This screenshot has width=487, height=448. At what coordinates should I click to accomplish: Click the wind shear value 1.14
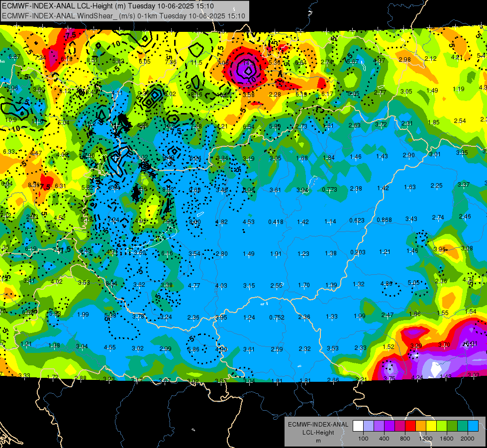pyautogui.click(x=330, y=222)
